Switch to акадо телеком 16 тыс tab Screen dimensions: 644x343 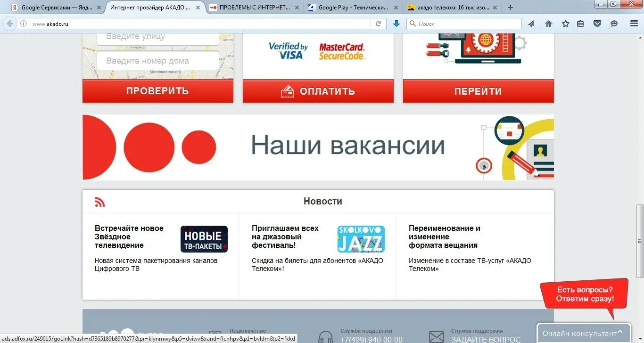point(451,8)
